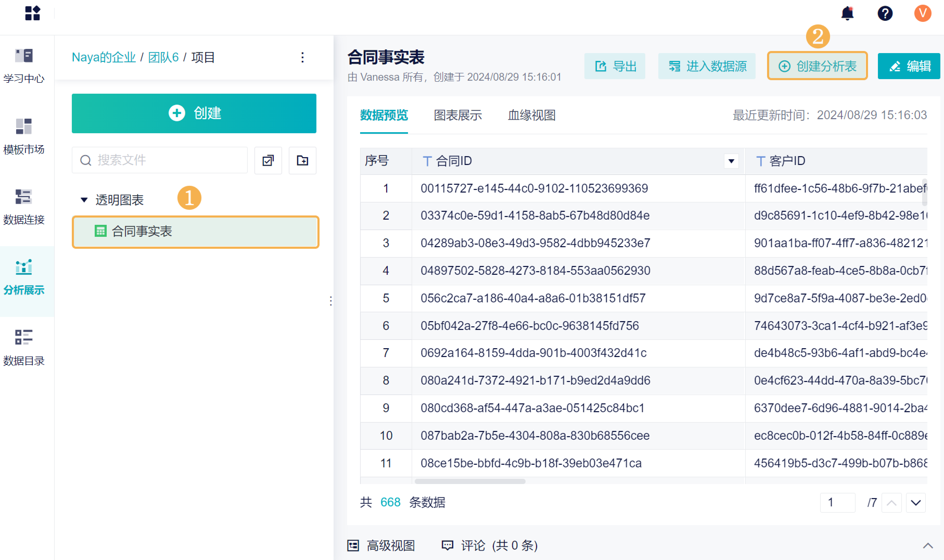Screen dimensions: 944x560
Task: Go to 学习中心 in sidebar
Action: [24, 66]
